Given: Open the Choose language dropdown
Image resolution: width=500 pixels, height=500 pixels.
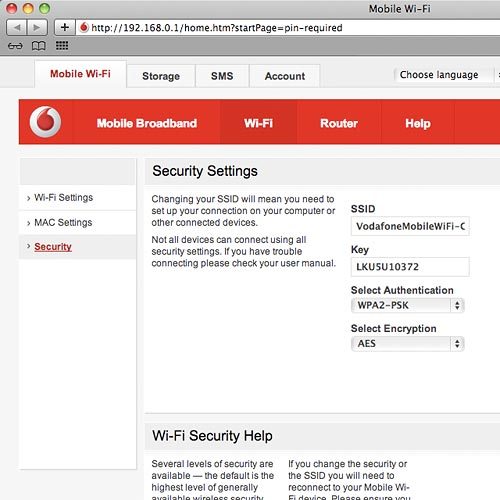Looking at the screenshot, I should 443,75.
